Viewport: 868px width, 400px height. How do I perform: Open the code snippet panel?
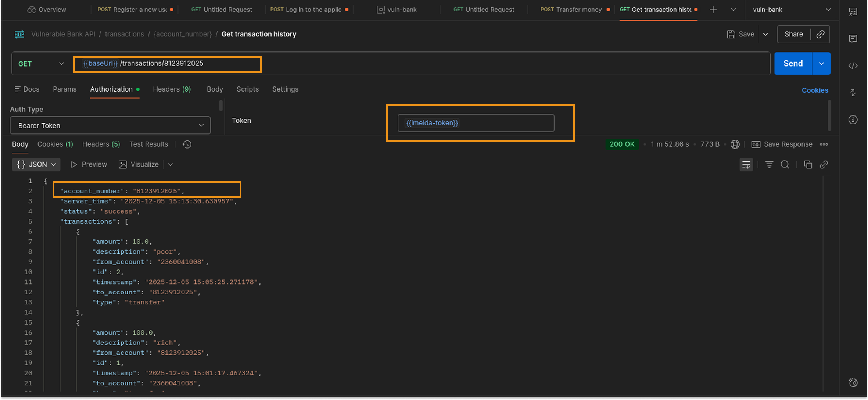click(853, 66)
